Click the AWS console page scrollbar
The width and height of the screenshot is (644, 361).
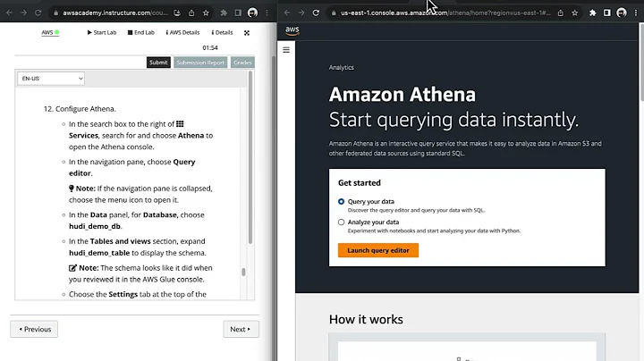pyautogui.click(x=641, y=62)
